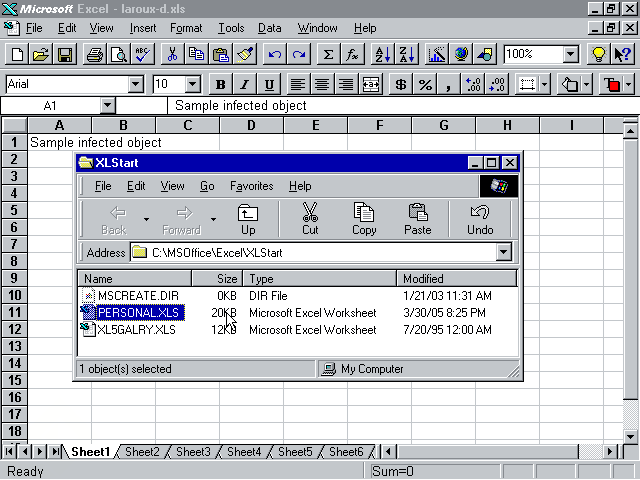Click the Excel toolbar Copy icon

pos(196,54)
